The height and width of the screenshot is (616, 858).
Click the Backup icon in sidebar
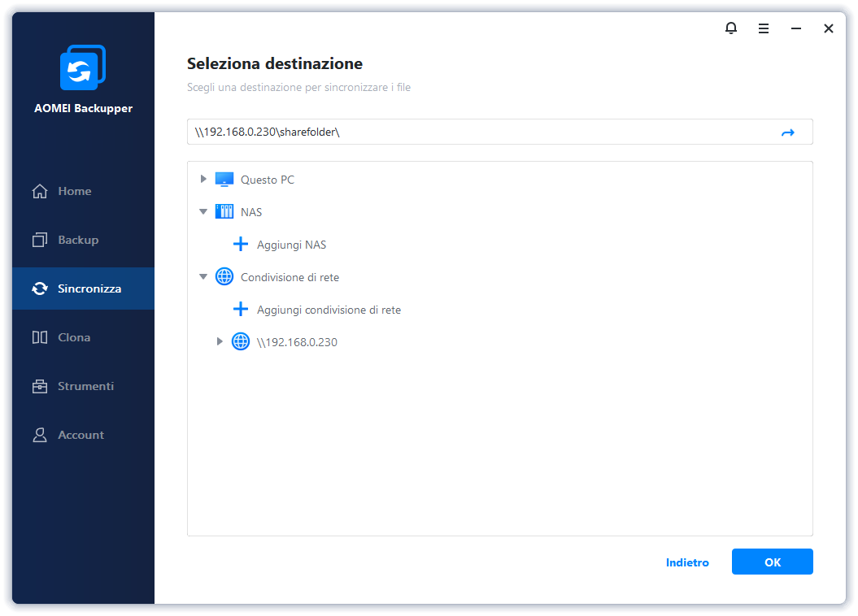(x=40, y=240)
